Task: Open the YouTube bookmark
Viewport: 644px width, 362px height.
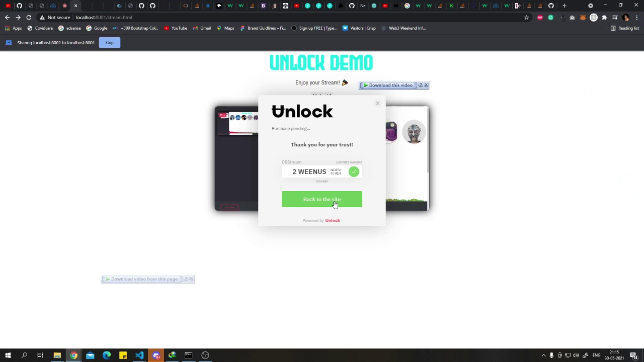Action: tap(175, 28)
